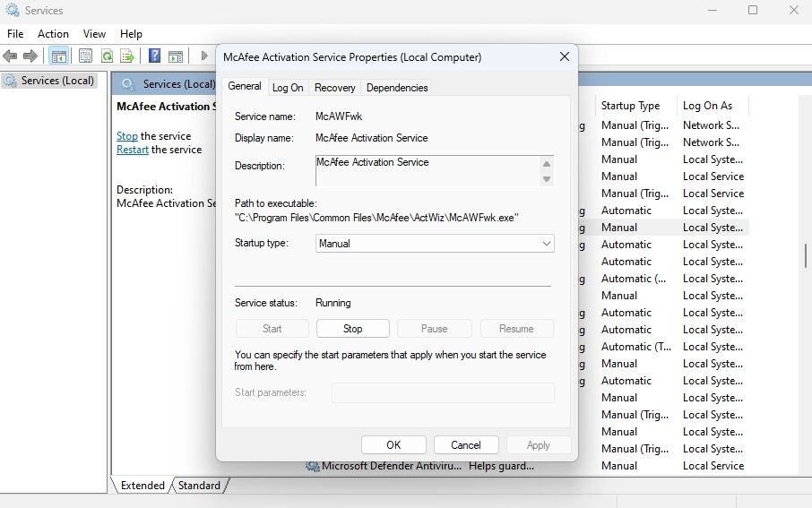
Task: Expand the Startup type dropdown
Action: pyautogui.click(x=435, y=244)
